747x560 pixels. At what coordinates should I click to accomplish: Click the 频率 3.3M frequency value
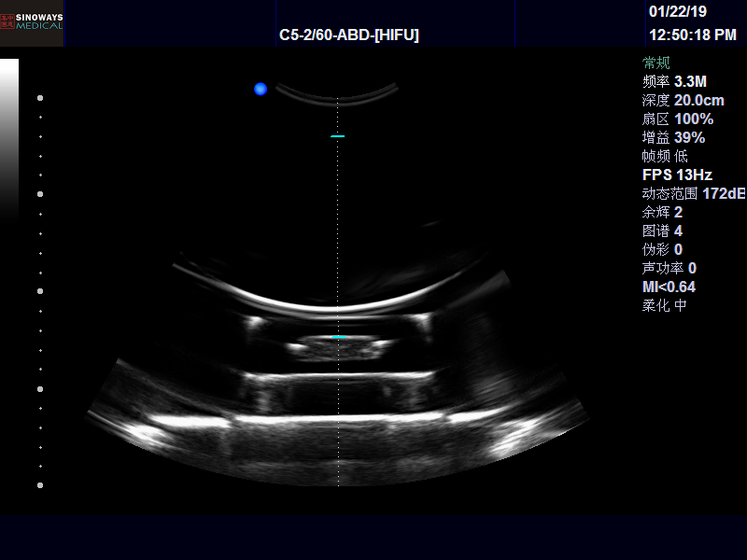click(x=674, y=81)
